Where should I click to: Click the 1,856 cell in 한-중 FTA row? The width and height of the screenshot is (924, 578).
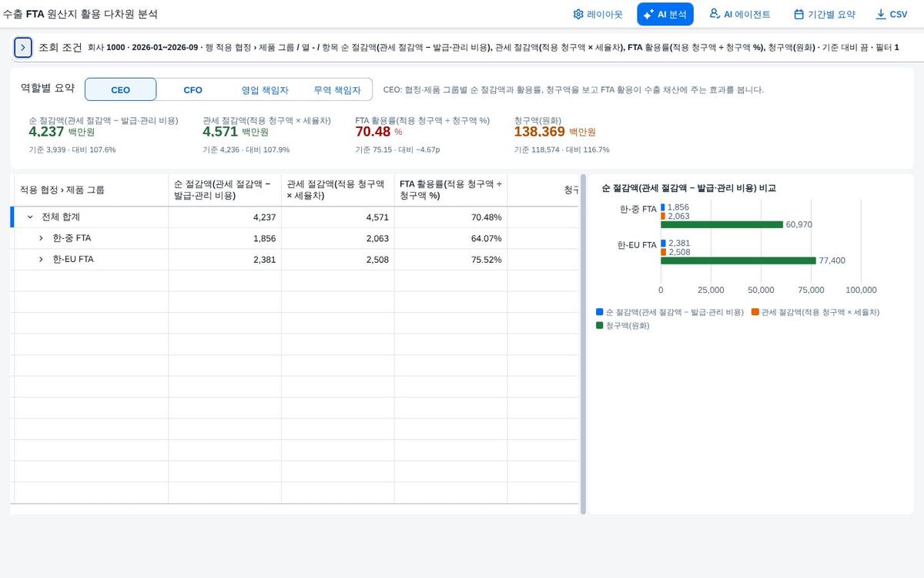tap(225, 238)
